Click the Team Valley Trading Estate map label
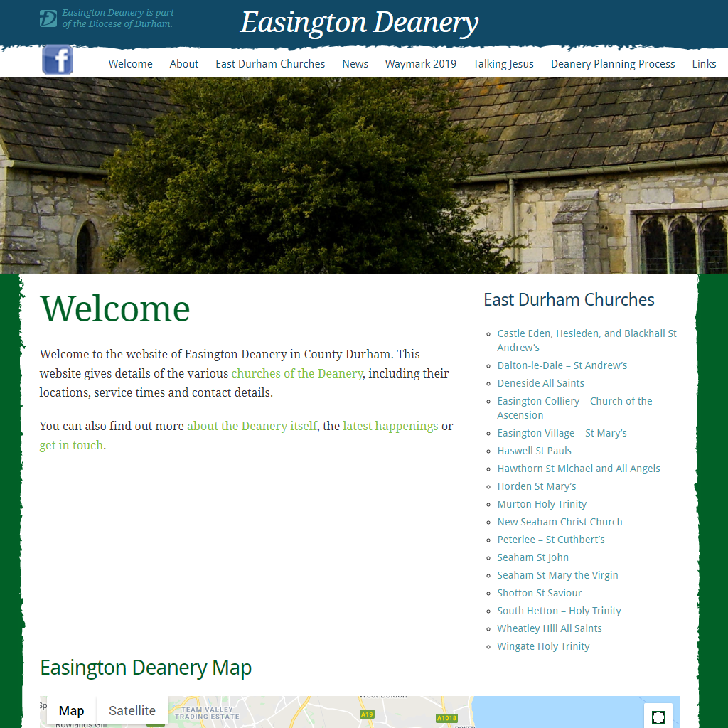Image resolution: width=728 pixels, height=728 pixels. point(207,712)
